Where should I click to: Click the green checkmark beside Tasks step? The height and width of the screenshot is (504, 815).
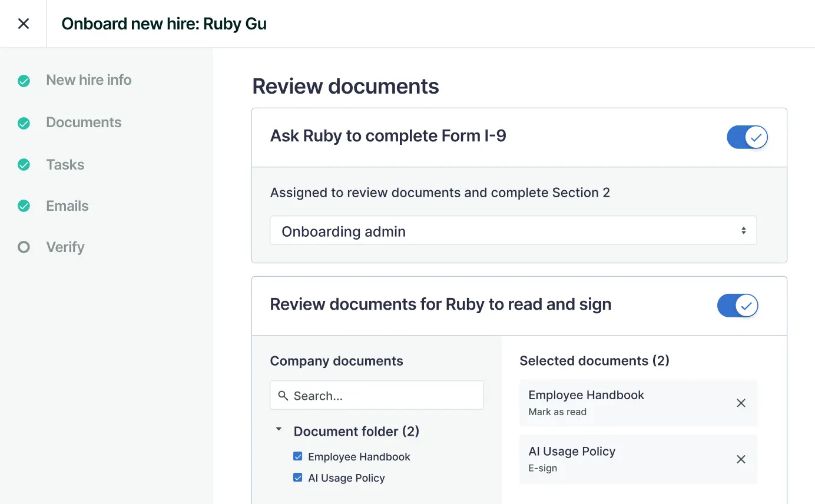tap(24, 165)
